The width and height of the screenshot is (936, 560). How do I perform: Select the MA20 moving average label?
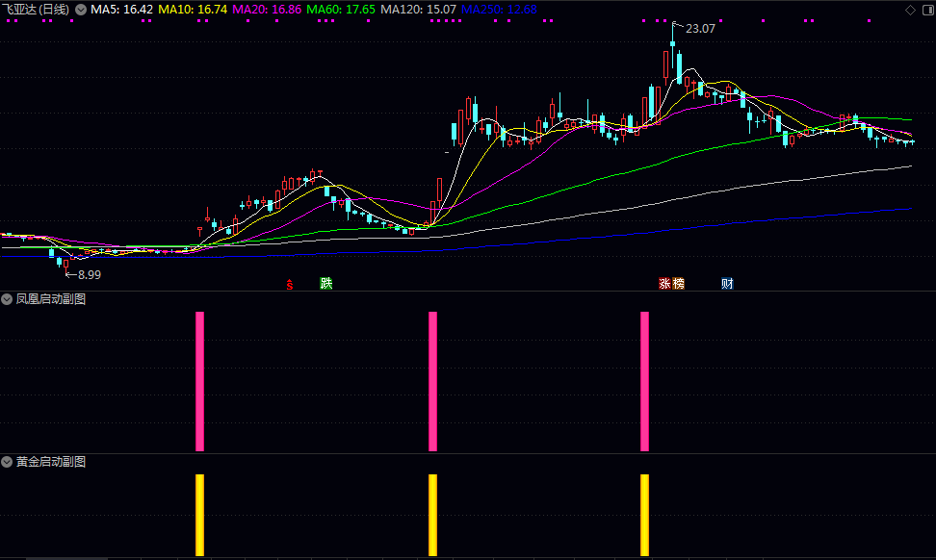[267, 10]
